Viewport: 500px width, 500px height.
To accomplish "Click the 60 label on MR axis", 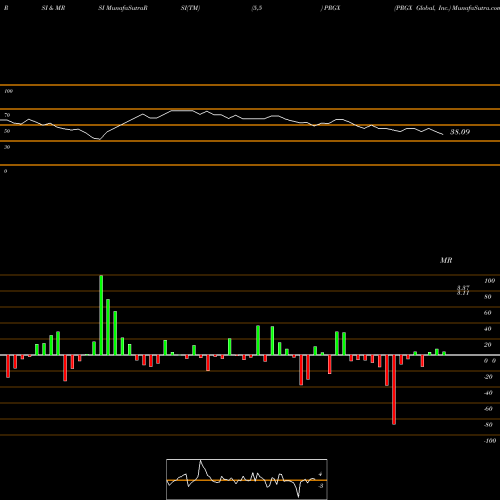I will point(488,313).
